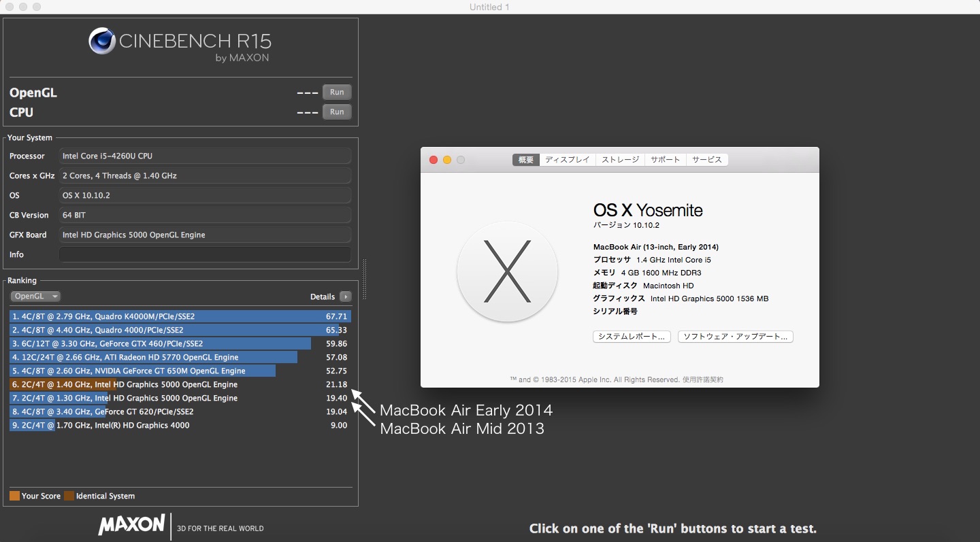This screenshot has width=980, height=542.
Task: Select ranking row GeForce GTX 460
Action: tap(180, 343)
